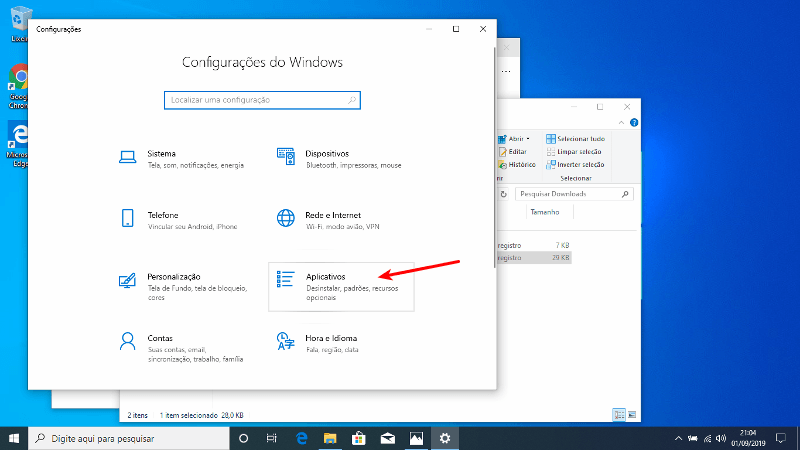Click the Settings gear in the taskbar
This screenshot has width=800, height=450.
click(x=445, y=438)
